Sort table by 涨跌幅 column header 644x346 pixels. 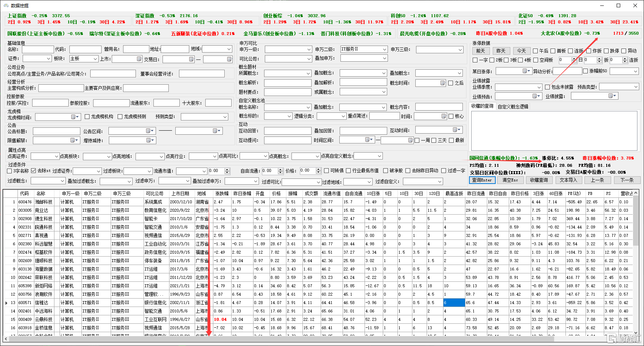point(222,193)
